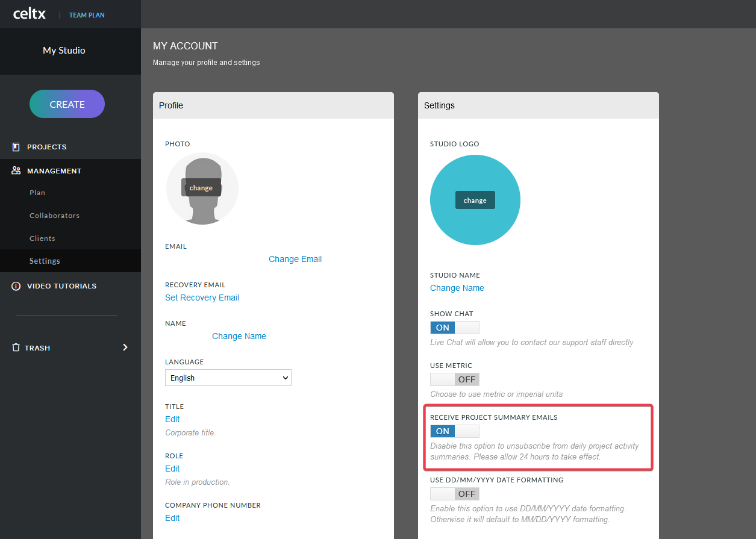The image size is (756, 539).
Task: Click the LANGUAGE label
Action: pos(184,362)
